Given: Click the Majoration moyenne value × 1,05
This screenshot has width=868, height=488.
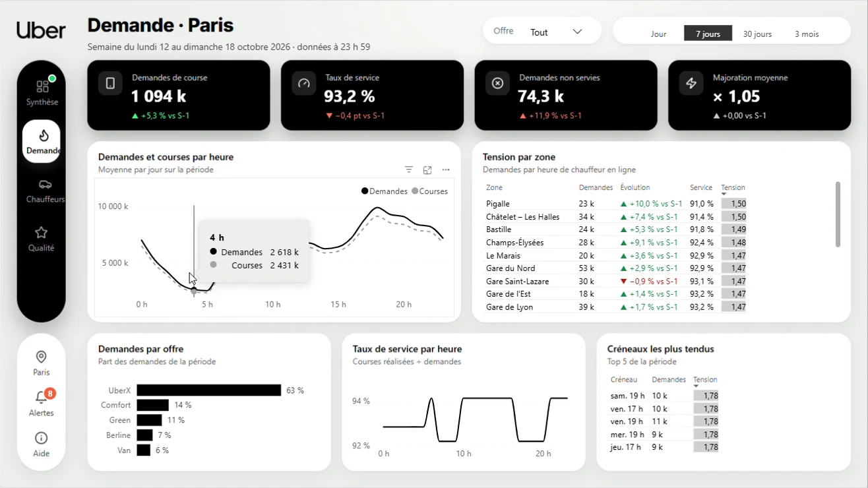Looking at the screenshot, I should [737, 96].
